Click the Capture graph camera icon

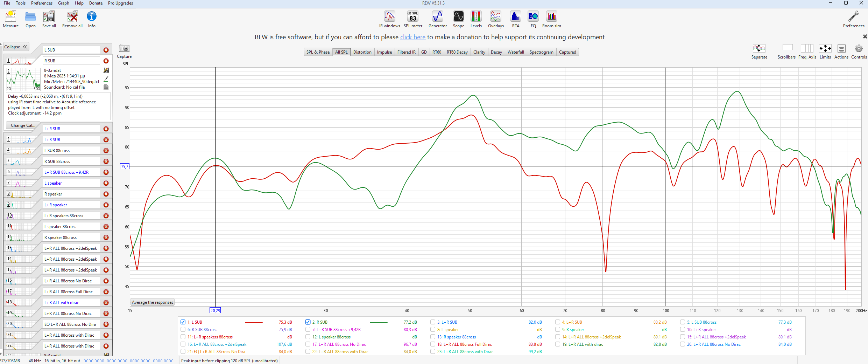point(124,49)
